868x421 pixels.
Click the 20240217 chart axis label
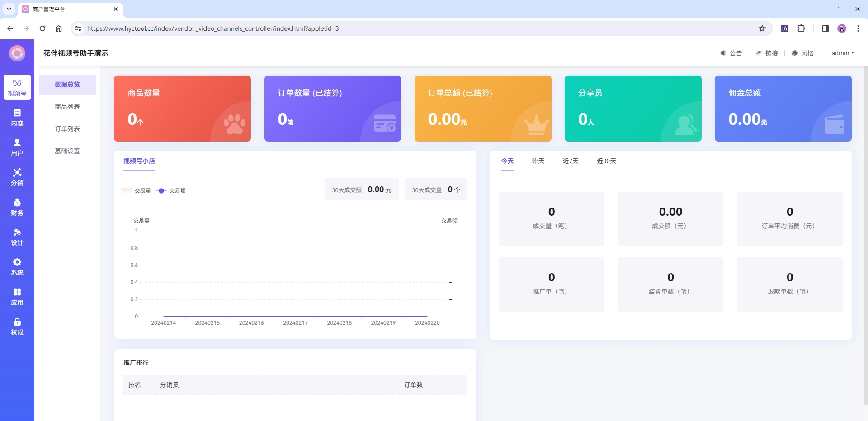[x=295, y=323]
